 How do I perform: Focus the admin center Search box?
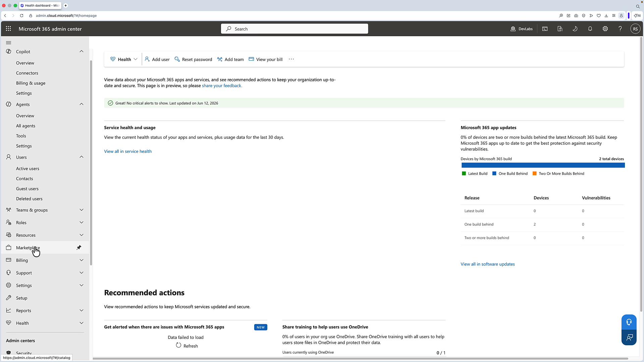click(294, 29)
